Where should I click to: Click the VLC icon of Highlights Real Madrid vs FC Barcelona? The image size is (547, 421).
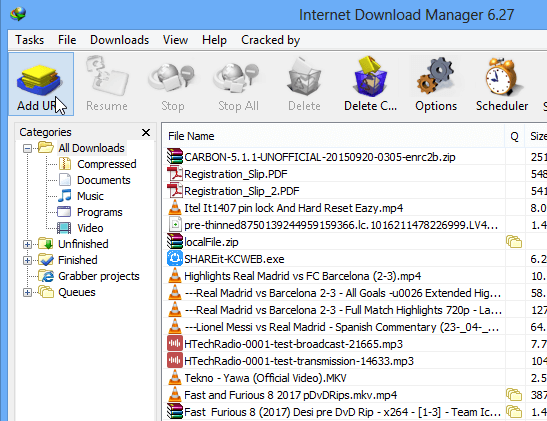tap(175, 276)
